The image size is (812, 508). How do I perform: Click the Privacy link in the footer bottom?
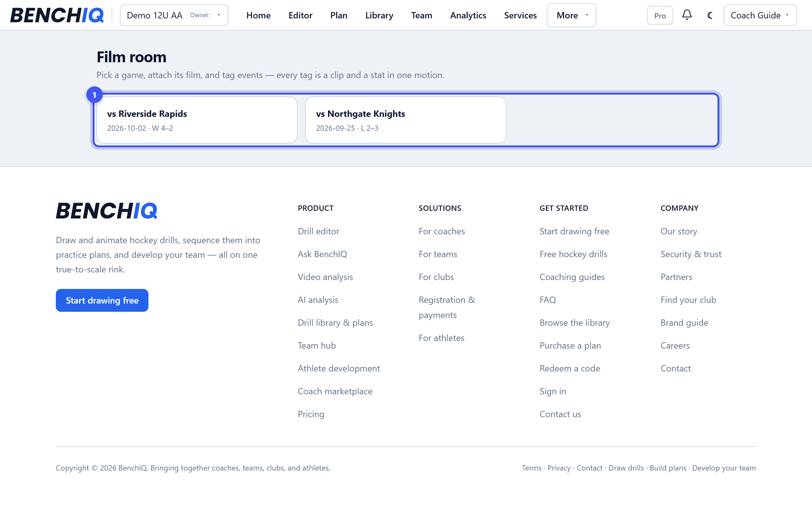point(559,468)
